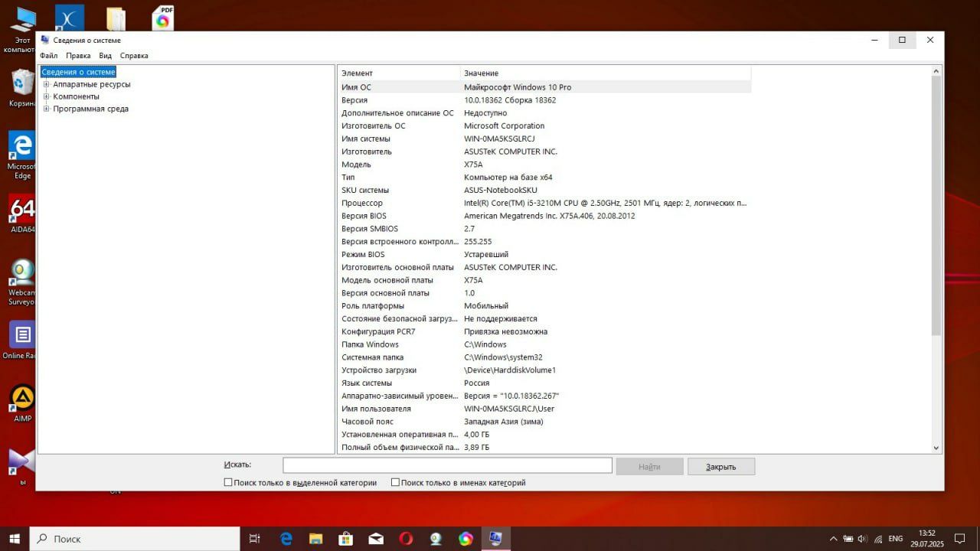Sort by the Значение column header

(606, 73)
